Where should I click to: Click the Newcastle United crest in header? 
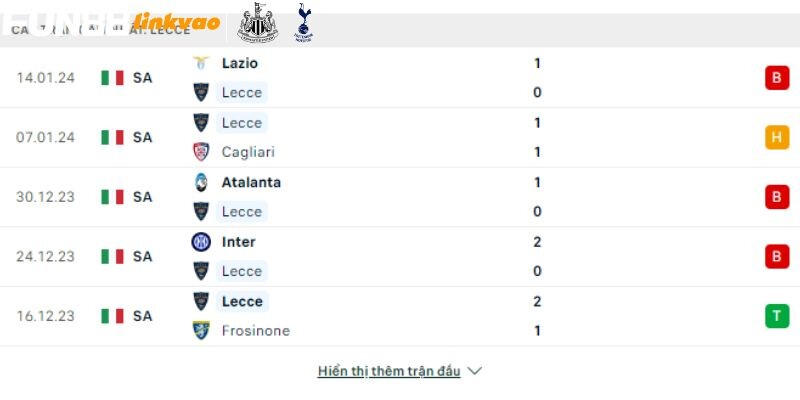coord(257,22)
